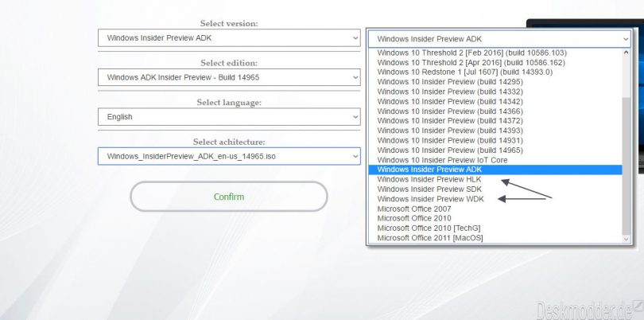Select Windows 10 Redstone 1 [Jul 1607]

(x=464, y=72)
